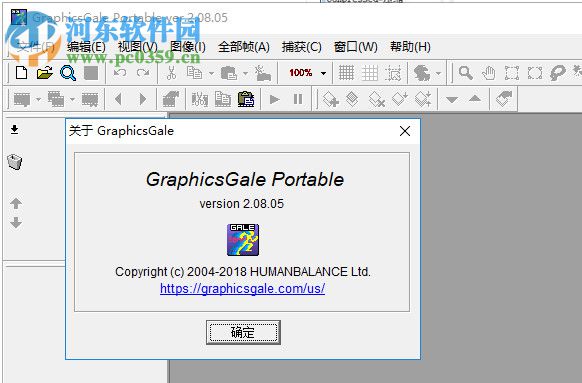
Task: Expand the add frame dropdown arrow
Action: pos(38,100)
